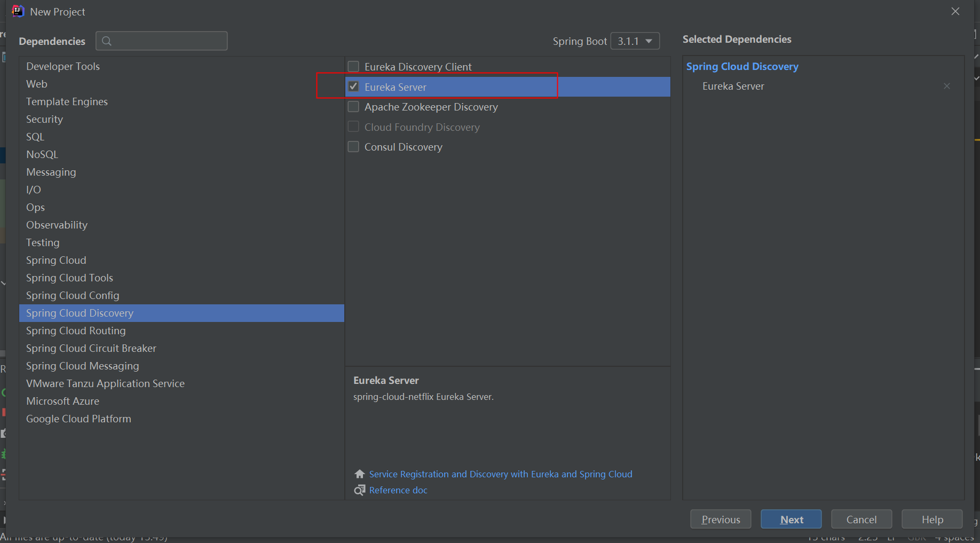Click the search magnifier icon in dependencies field
This screenshot has height=543, width=980.
[107, 41]
